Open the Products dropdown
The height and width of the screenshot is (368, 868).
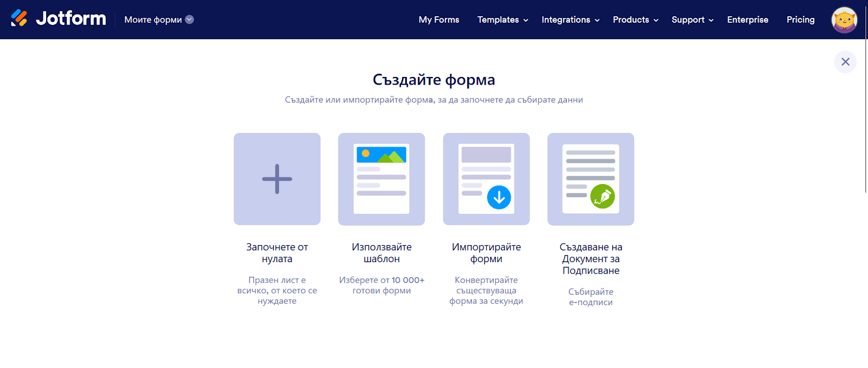[x=635, y=20]
